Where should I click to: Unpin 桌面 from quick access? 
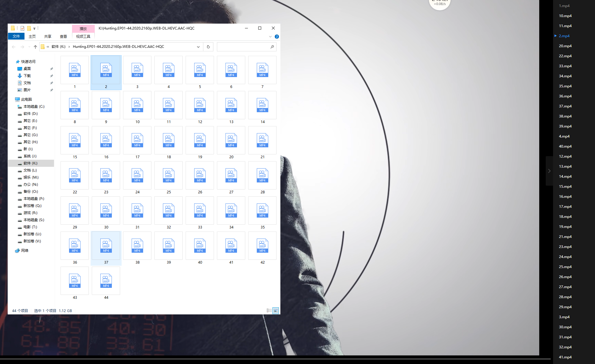coord(51,69)
